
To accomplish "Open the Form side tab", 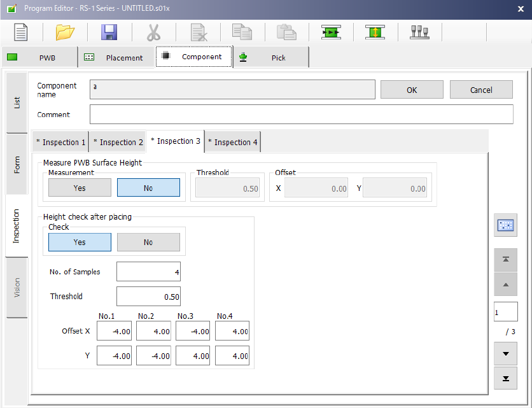I will (17, 165).
